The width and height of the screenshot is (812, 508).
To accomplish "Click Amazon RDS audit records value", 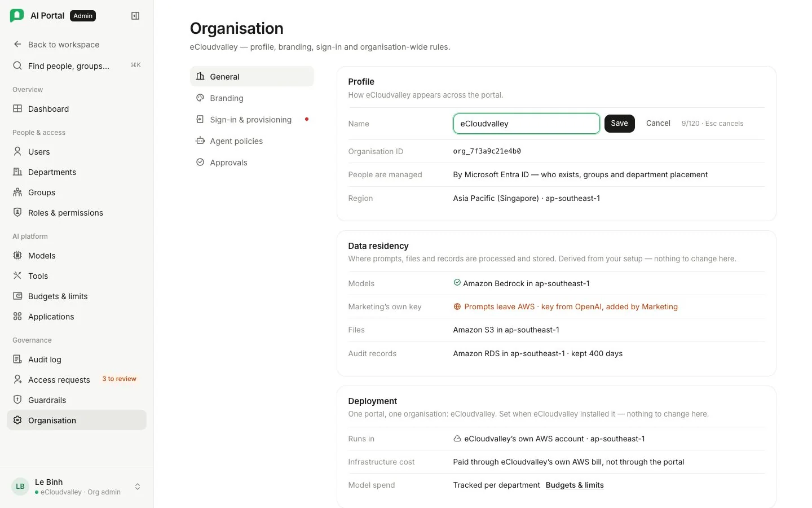I will [x=537, y=353].
